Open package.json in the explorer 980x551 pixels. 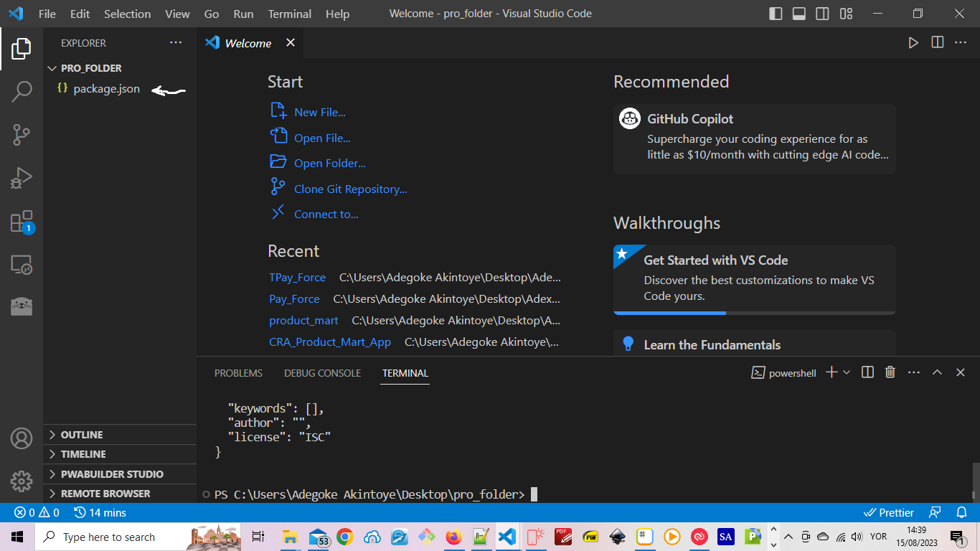tap(106, 89)
